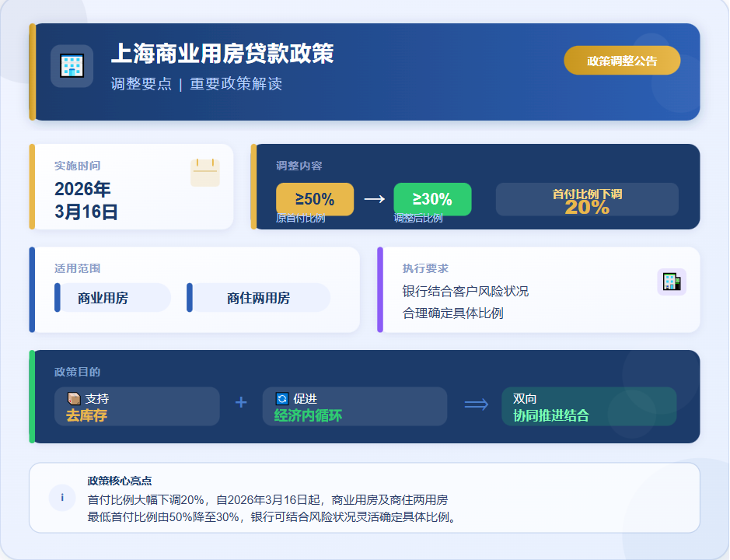Click the package box icon beside 支持
730x560 pixels.
tap(74, 399)
